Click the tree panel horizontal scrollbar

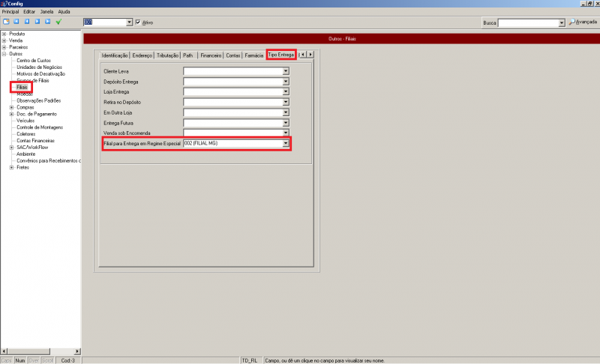pyautogui.click(x=40, y=351)
